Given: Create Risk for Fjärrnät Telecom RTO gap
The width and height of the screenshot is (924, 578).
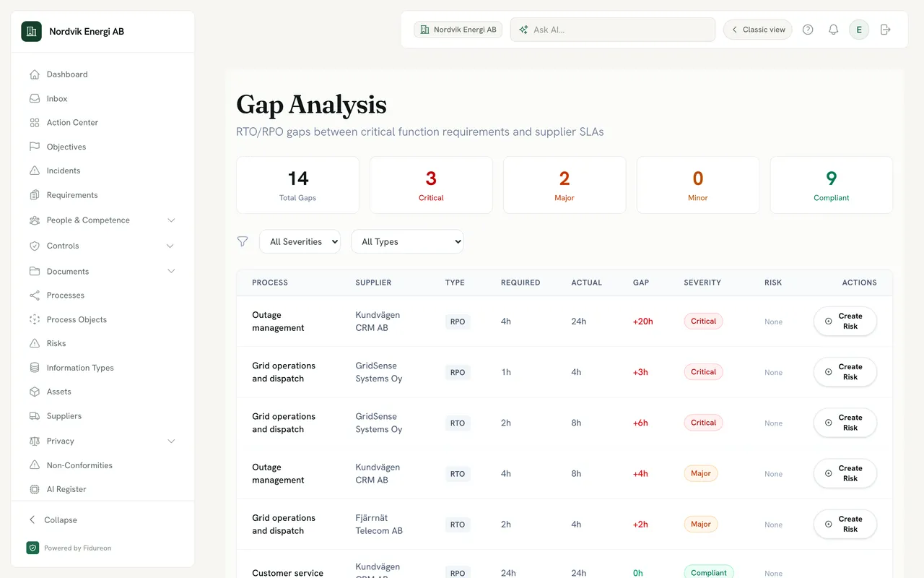Looking at the screenshot, I should point(845,524).
